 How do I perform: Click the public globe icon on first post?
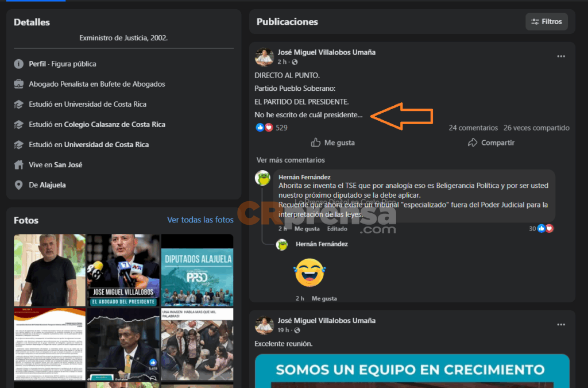click(295, 62)
